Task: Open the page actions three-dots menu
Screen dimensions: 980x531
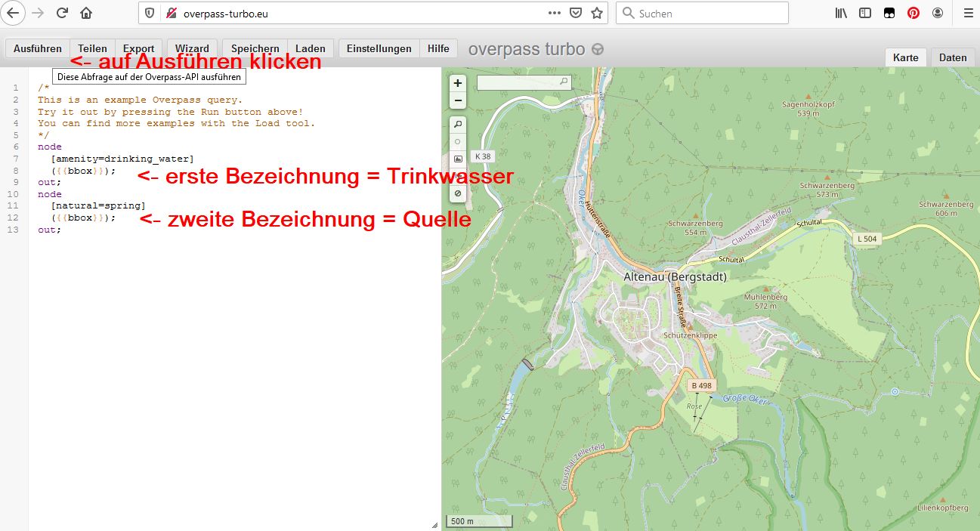Action: pos(555,13)
